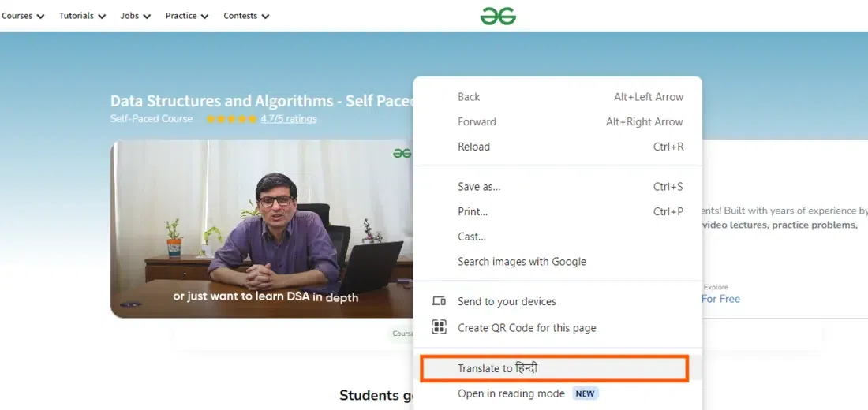This screenshot has height=410, width=868.
Task: Open the Practice dropdown menu
Action: [187, 16]
